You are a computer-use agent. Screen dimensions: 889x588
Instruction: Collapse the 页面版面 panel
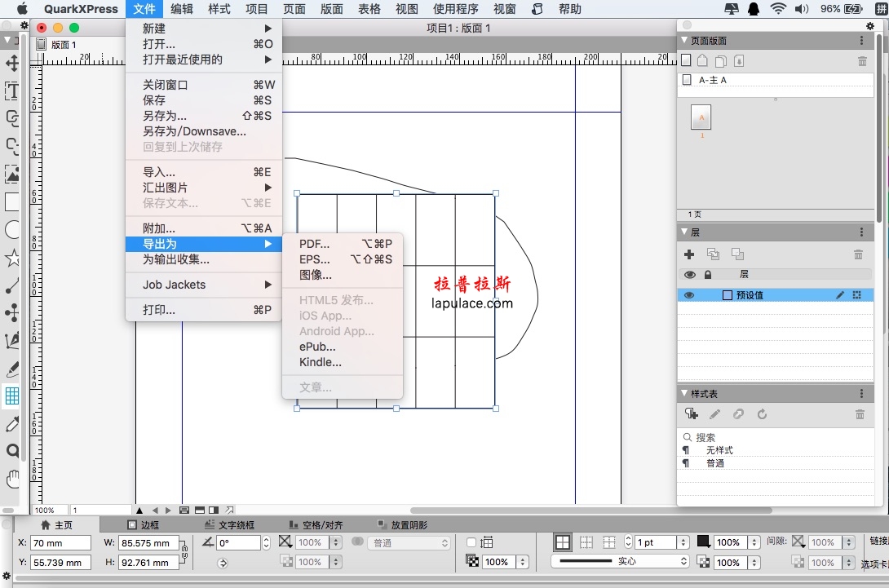[x=684, y=40]
